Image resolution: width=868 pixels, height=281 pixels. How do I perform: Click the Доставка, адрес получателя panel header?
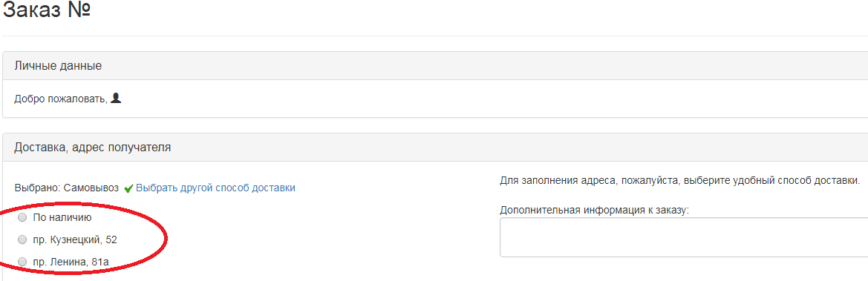435,147
